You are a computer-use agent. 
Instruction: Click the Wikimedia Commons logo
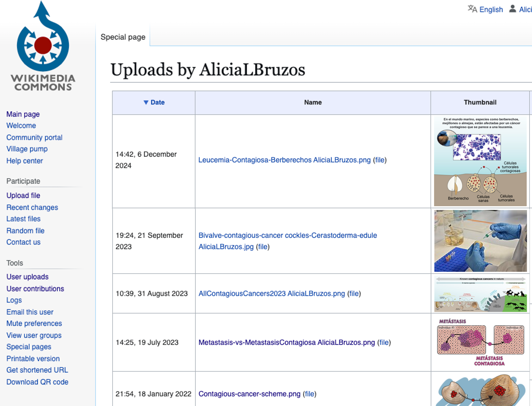tap(43, 46)
